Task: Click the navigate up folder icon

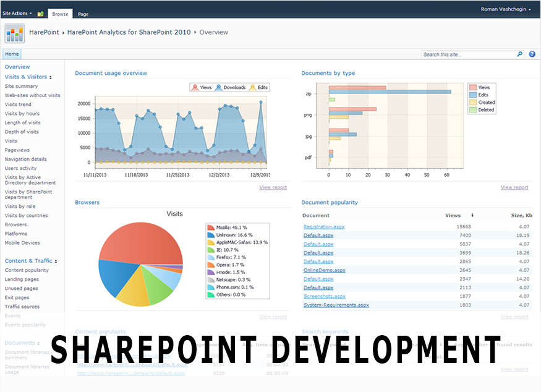Action: [40, 13]
